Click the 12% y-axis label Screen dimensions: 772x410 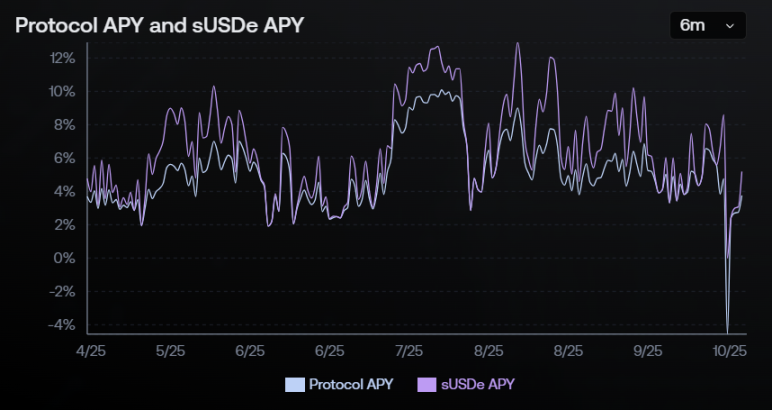tap(62, 58)
